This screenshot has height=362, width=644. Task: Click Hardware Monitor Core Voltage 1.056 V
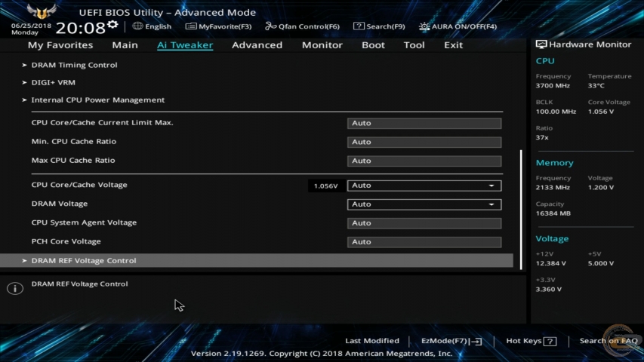pos(601,112)
